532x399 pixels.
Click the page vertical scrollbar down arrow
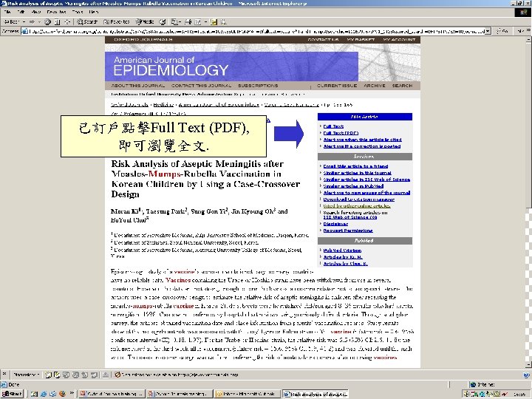coord(528,365)
